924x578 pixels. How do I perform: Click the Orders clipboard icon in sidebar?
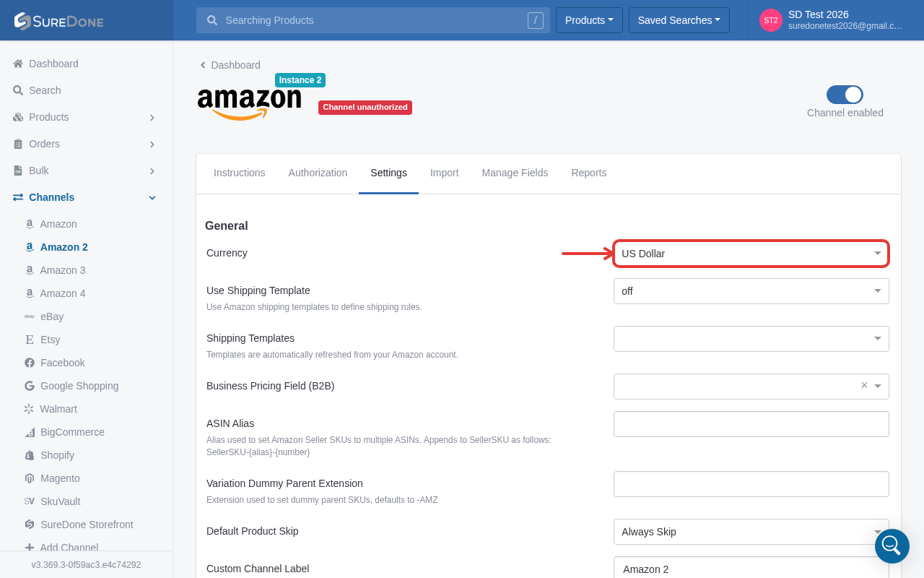pyautogui.click(x=18, y=144)
